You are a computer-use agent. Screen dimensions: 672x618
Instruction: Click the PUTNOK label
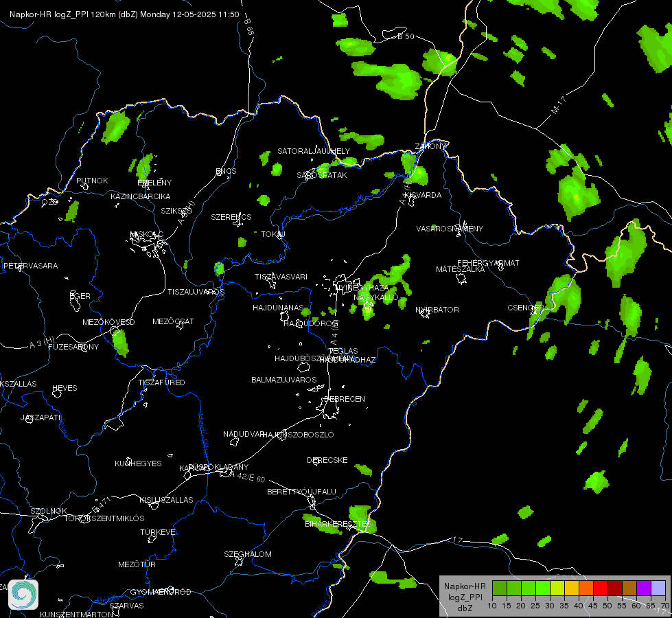pyautogui.click(x=92, y=181)
